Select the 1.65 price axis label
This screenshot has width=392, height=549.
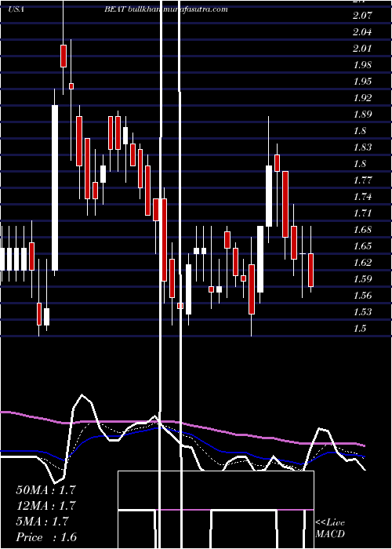362,246
